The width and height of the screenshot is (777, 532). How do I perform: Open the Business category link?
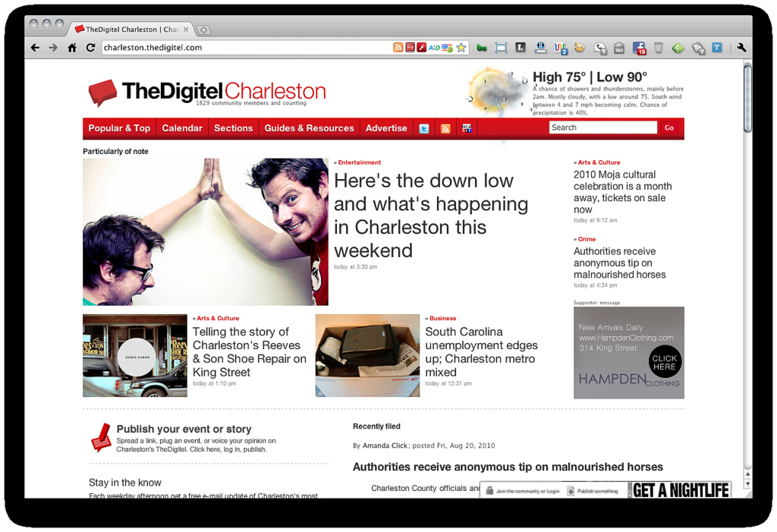(442, 318)
